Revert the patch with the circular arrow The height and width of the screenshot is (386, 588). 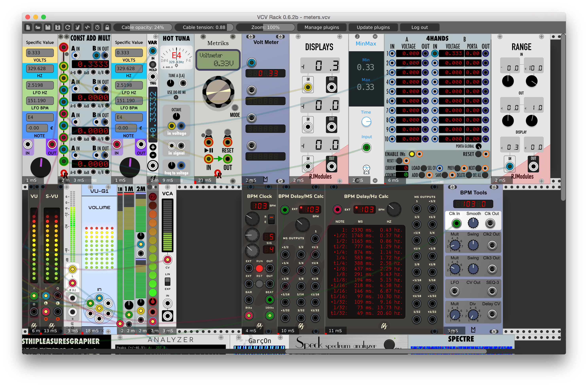pyautogui.click(x=68, y=27)
